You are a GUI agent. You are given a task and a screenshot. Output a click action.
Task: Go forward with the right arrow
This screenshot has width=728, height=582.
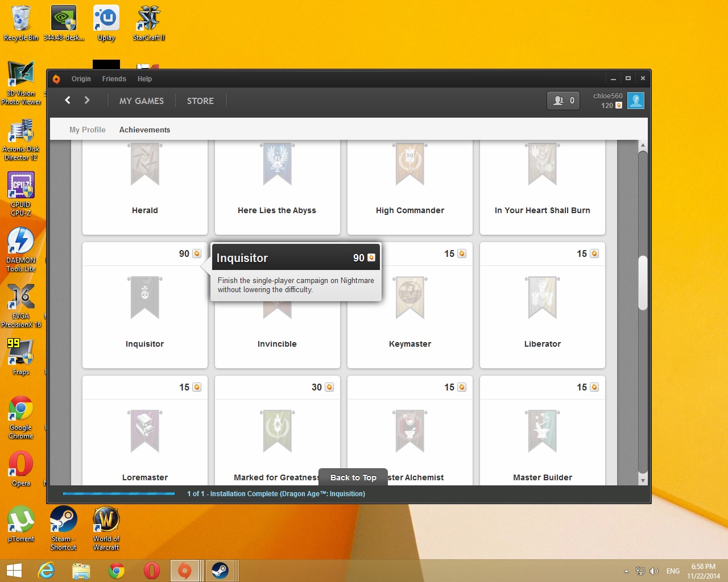87,100
